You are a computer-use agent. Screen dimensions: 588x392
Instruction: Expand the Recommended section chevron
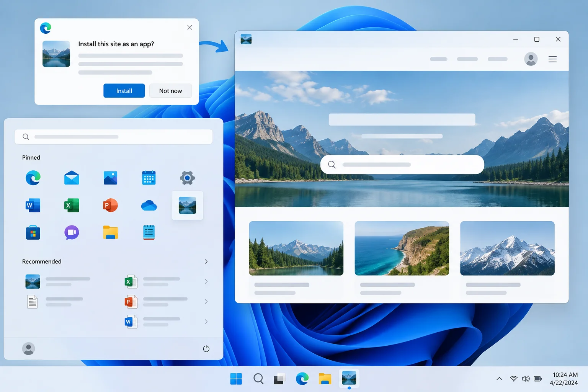tap(206, 261)
